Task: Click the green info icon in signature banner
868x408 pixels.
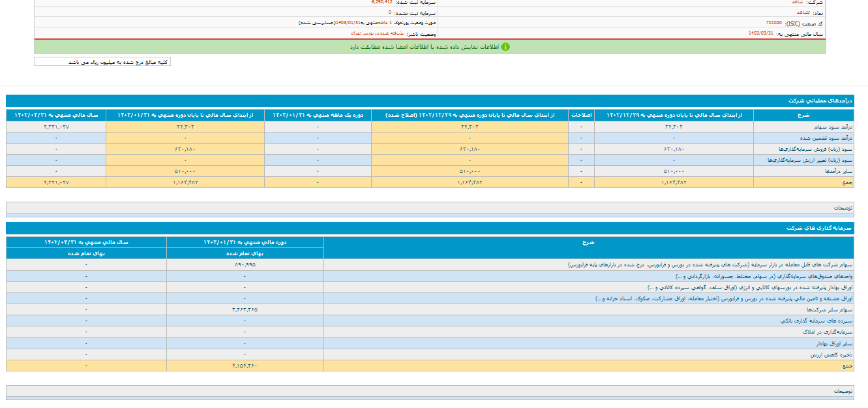Action: pyautogui.click(x=505, y=47)
